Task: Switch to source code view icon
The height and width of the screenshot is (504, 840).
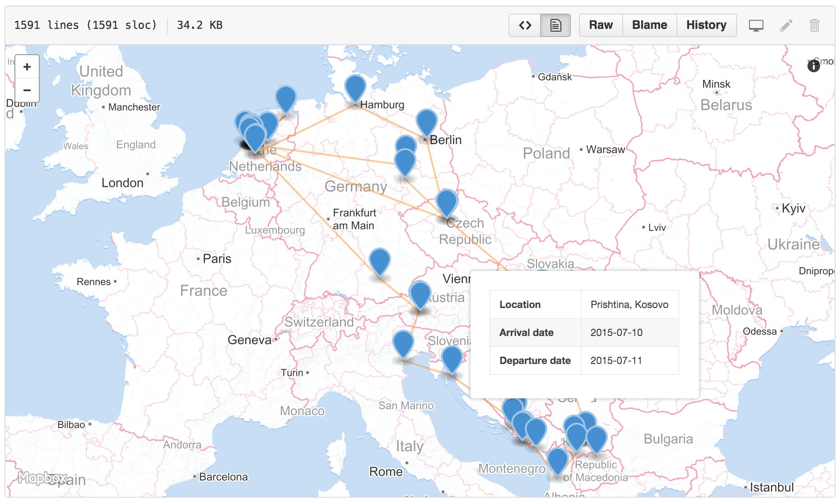Action: tap(525, 25)
